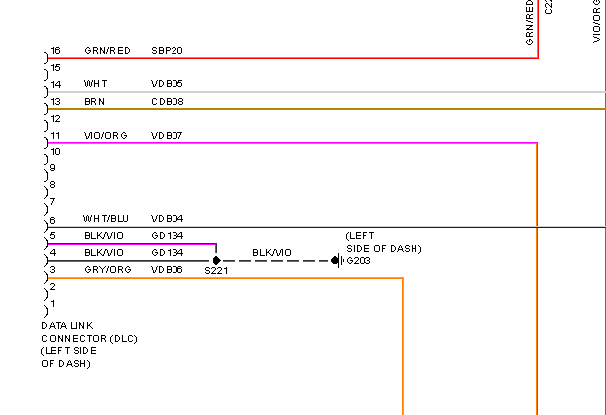This screenshot has width=606, height=415.
Task: Click BLK/VIO label above the dashed wire
Action: [x=272, y=253]
